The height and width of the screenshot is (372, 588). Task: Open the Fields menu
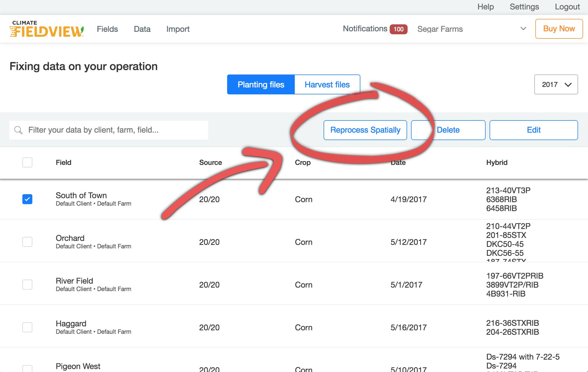coord(107,29)
